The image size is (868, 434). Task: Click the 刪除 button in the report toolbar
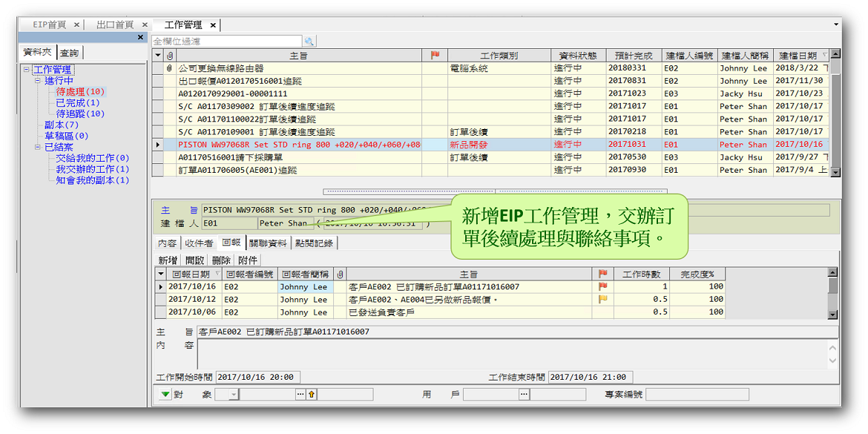221,260
